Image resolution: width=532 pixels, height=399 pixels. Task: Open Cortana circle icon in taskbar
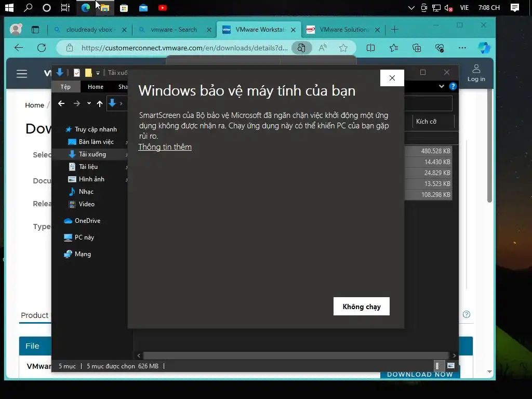pos(46,7)
